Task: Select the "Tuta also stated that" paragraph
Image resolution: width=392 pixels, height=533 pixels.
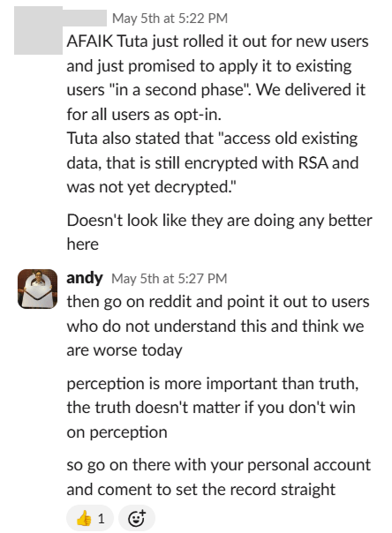Action: (213, 162)
